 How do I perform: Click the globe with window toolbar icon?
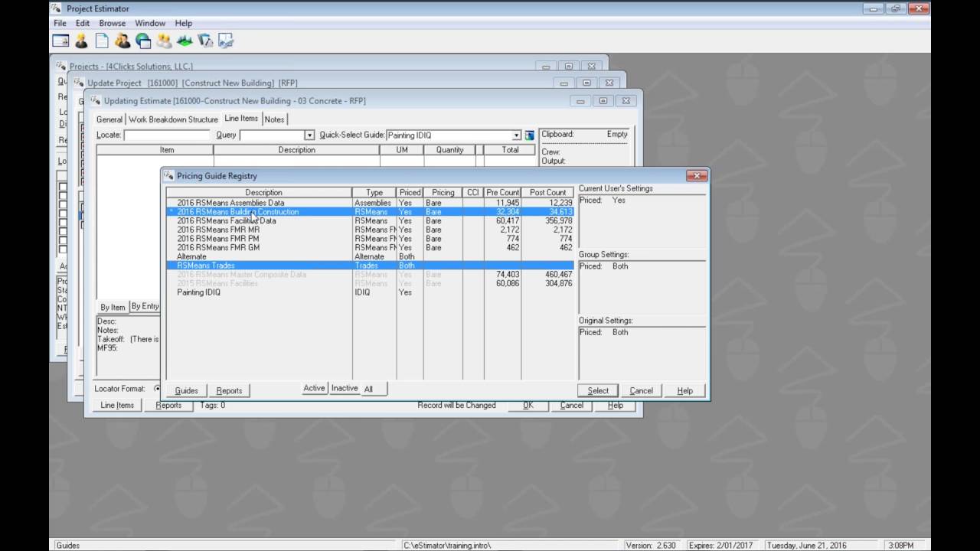click(143, 41)
